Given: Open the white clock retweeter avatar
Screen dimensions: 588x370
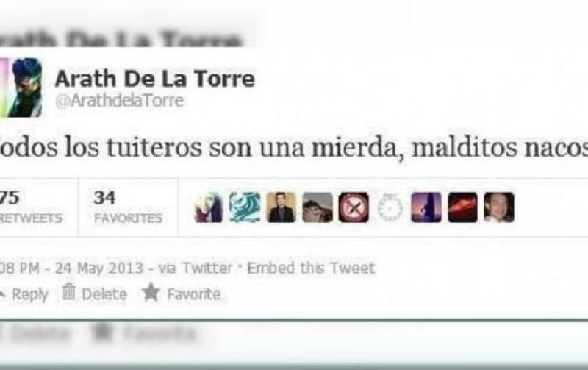Looking at the screenshot, I should 390,207.
